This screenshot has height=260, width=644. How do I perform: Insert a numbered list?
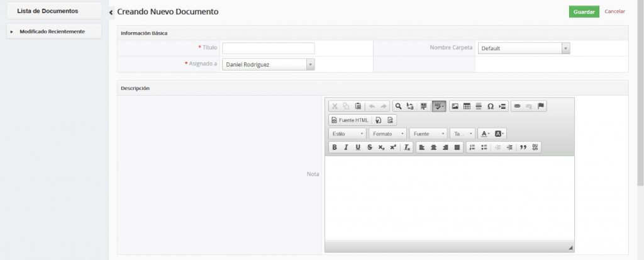(x=472, y=147)
